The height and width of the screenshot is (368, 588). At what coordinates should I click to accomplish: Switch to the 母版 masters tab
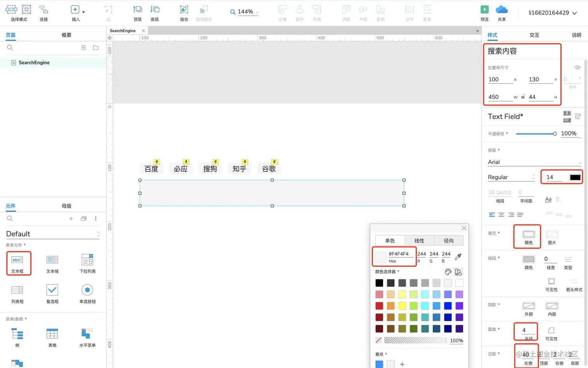click(x=66, y=206)
